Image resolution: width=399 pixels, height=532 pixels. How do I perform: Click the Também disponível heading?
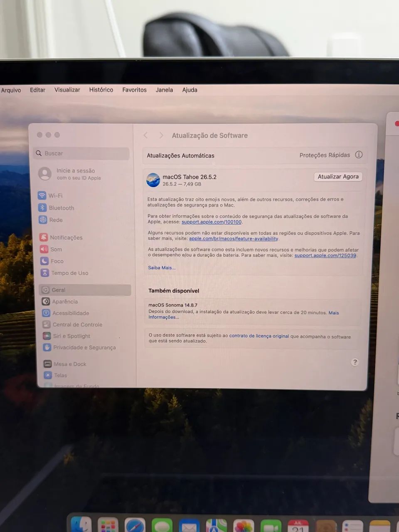174,291
